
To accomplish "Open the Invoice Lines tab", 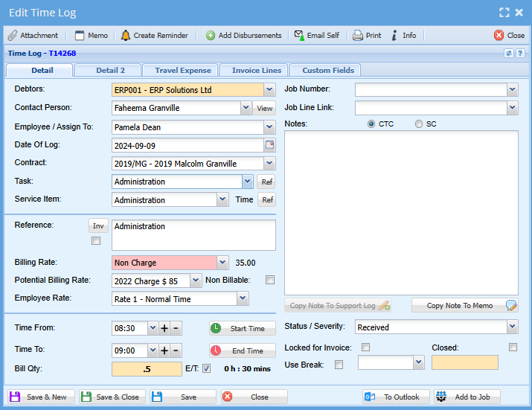I will (x=255, y=70).
